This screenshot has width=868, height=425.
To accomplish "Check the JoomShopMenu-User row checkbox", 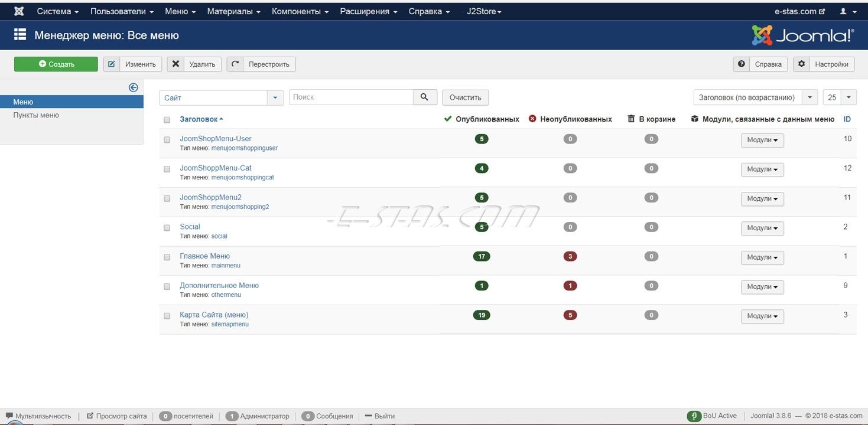I will (x=167, y=140).
